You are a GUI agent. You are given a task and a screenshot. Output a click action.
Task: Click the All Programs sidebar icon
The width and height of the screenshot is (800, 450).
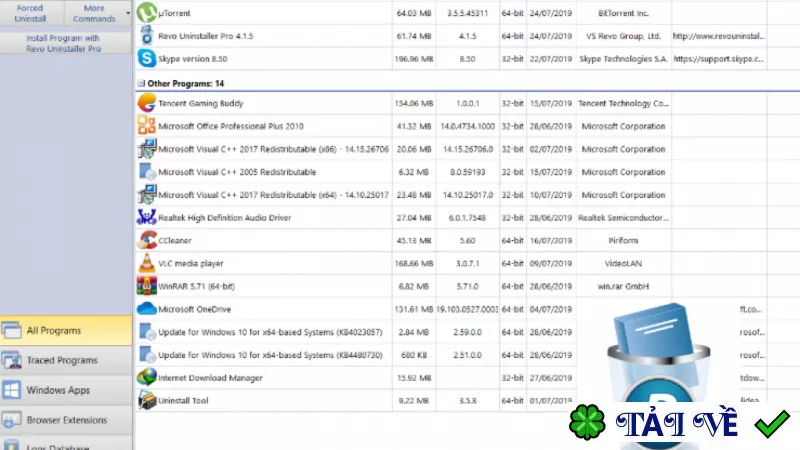(x=11, y=330)
